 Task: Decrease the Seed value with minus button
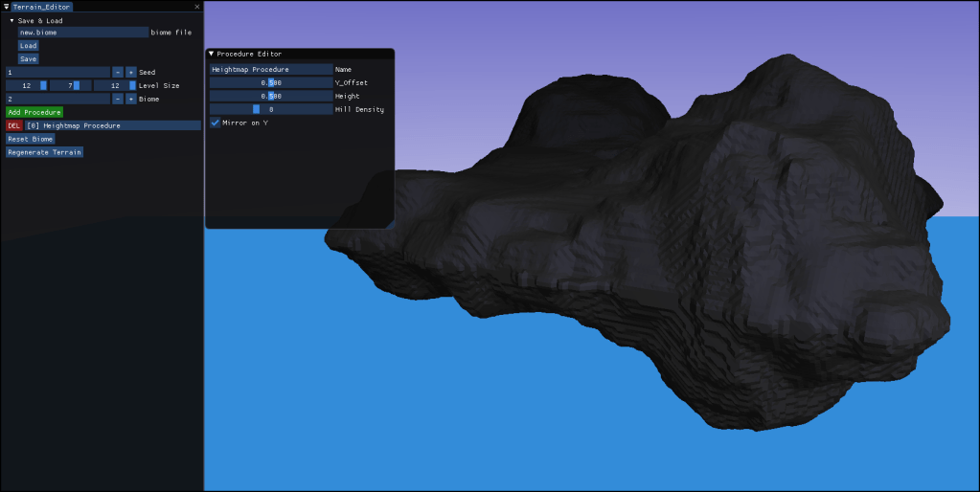[x=118, y=72]
